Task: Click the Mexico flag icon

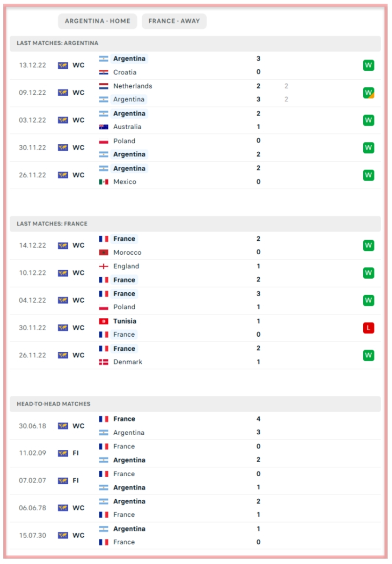Action: click(104, 182)
